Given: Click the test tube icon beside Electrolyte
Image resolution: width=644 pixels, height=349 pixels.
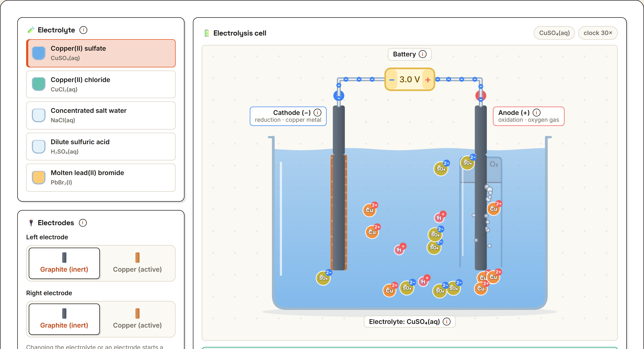Looking at the screenshot, I should [31, 30].
